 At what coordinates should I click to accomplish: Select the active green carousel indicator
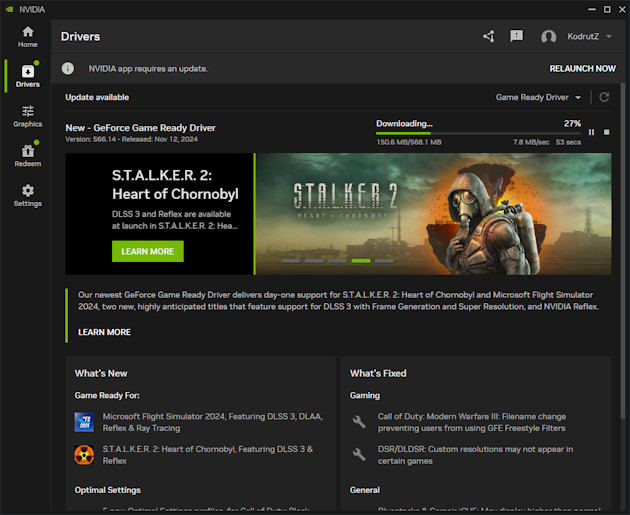[361, 261]
